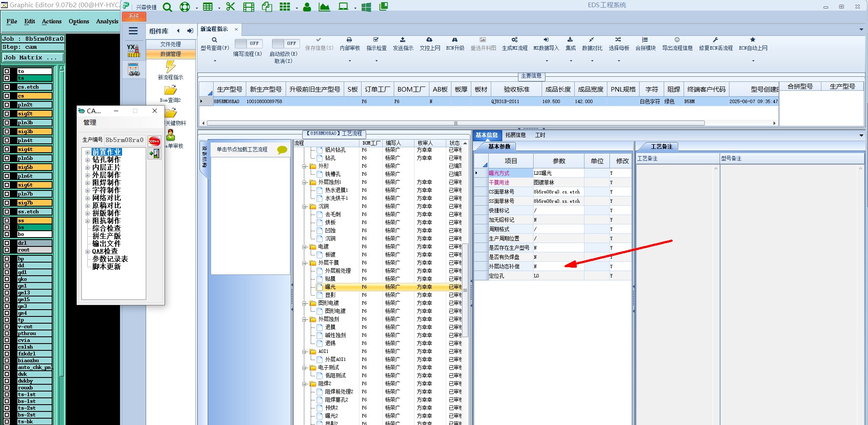The height and width of the screenshot is (425, 868).
Task: Select 综合检查 in CAM tree
Action: (x=106, y=228)
